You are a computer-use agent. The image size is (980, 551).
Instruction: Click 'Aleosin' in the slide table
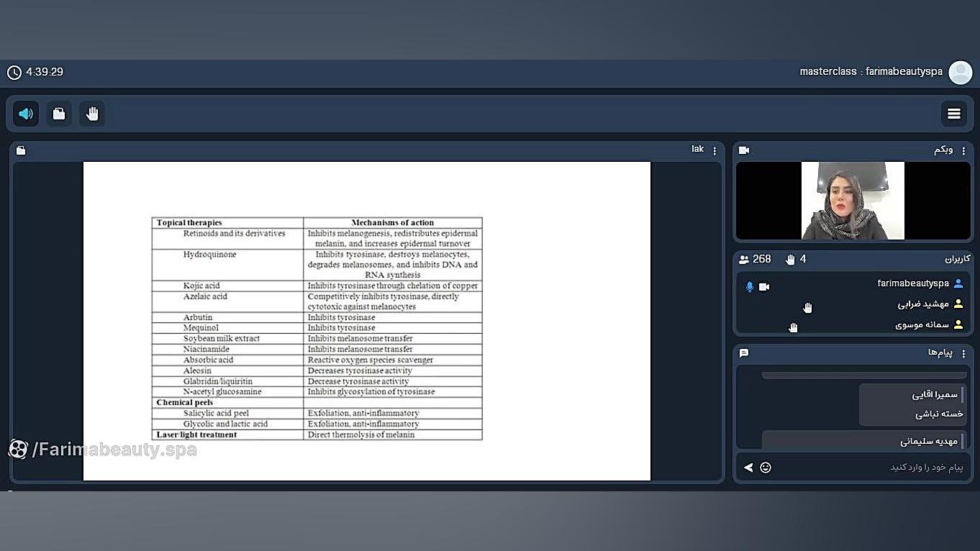click(197, 371)
